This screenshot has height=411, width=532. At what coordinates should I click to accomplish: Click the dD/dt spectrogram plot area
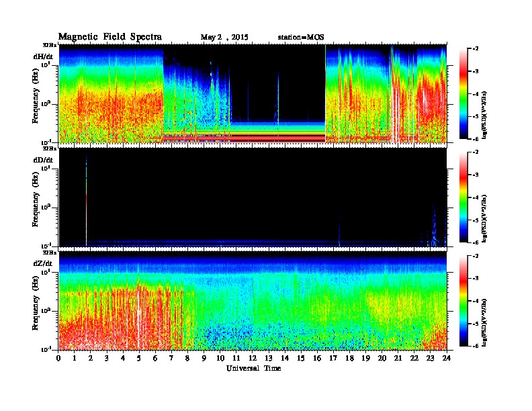[x=253, y=197]
